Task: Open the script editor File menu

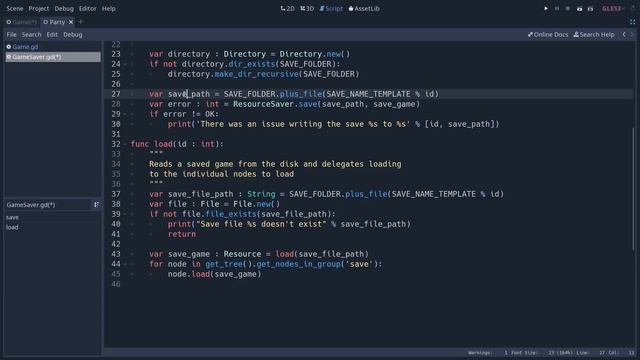Action: (11, 35)
